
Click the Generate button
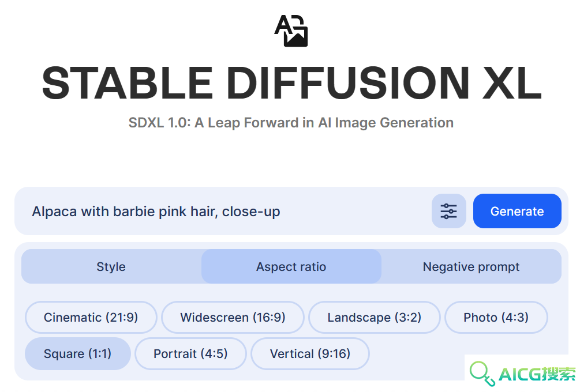(517, 211)
